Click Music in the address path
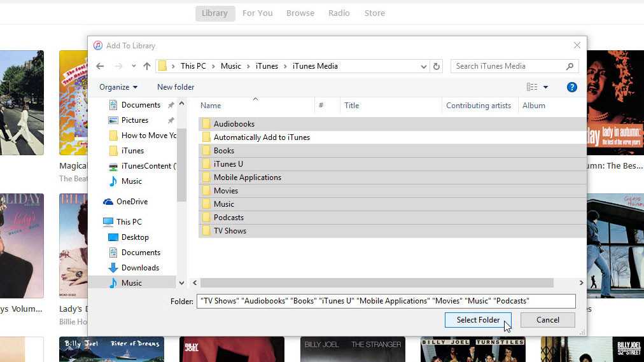This screenshot has height=362, width=644. pos(231,66)
